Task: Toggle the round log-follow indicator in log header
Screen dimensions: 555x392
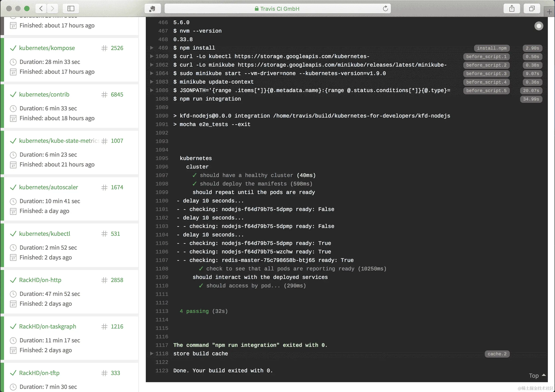Action: pyautogui.click(x=538, y=26)
